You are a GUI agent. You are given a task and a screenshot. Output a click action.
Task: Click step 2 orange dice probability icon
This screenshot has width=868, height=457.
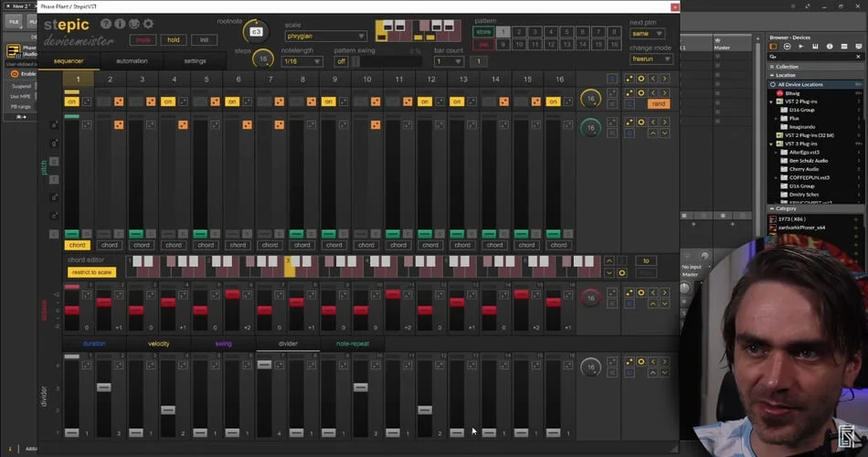point(119,102)
